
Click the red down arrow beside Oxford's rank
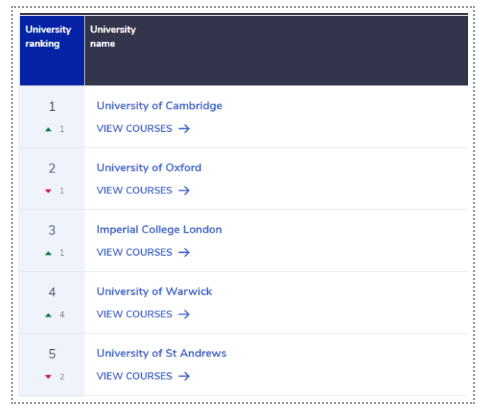pos(48,191)
